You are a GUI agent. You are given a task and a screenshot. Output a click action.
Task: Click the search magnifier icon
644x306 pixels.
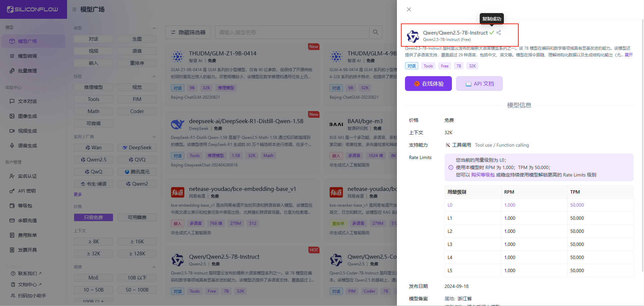[375, 32]
